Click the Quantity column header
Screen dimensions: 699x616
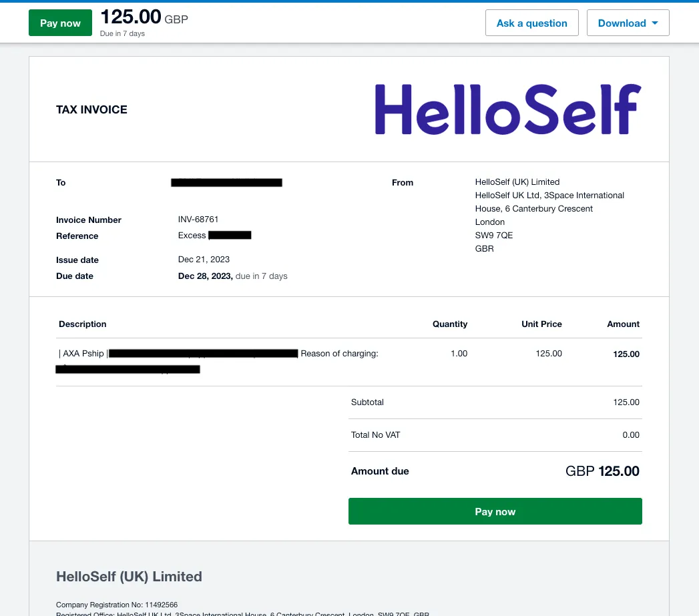450,324
